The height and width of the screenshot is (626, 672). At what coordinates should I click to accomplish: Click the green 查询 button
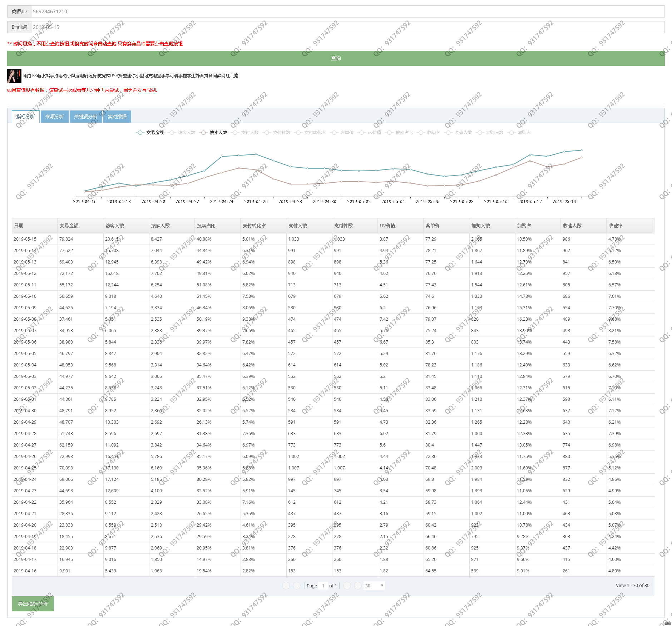336,58
